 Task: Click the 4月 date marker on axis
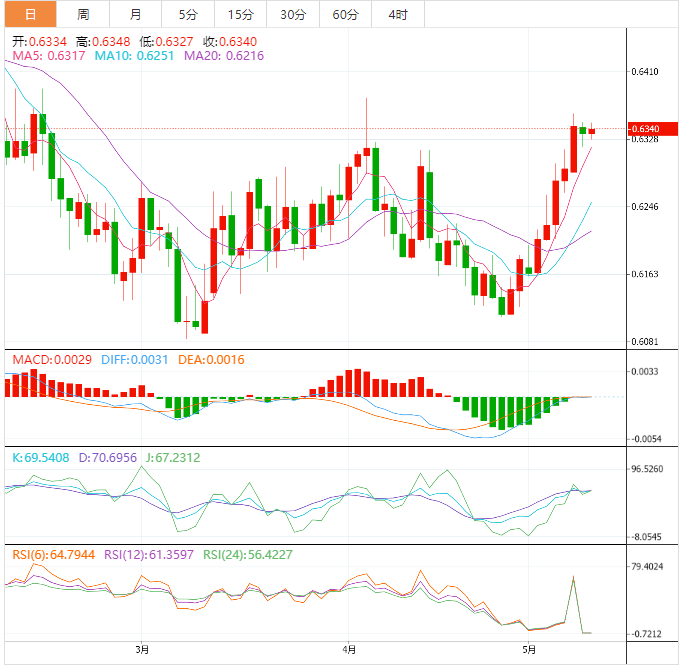point(347,649)
